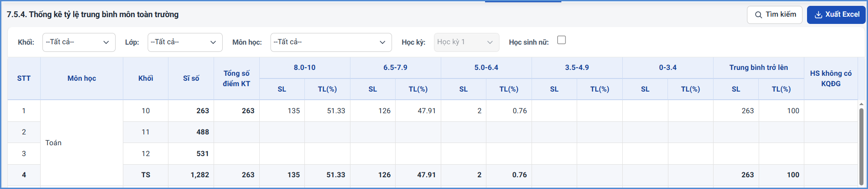This screenshot has height=189, width=868.
Task: Click Sĩ số value 531 for Khối 12
Action: pos(191,154)
